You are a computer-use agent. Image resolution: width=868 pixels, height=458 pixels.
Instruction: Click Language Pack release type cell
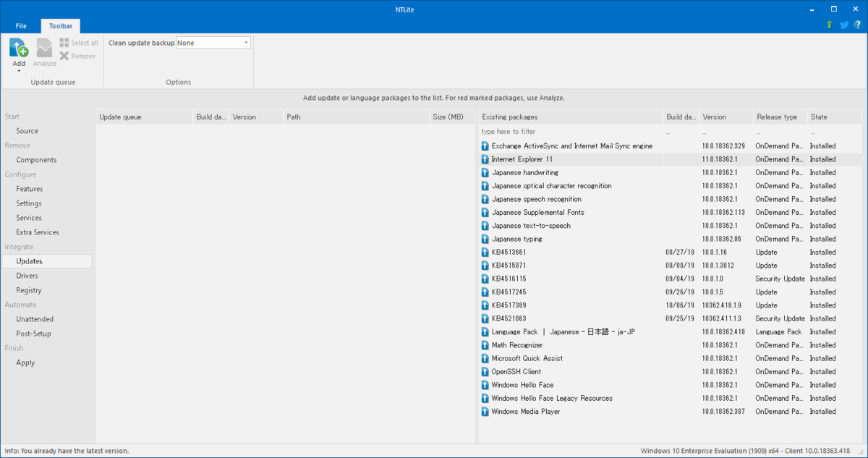click(778, 331)
